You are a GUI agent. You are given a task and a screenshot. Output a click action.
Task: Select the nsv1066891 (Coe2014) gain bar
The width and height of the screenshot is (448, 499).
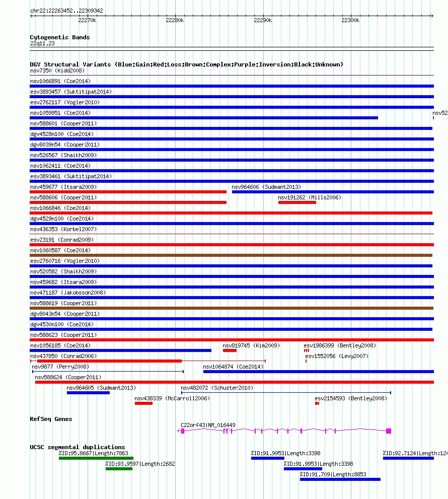point(232,86)
